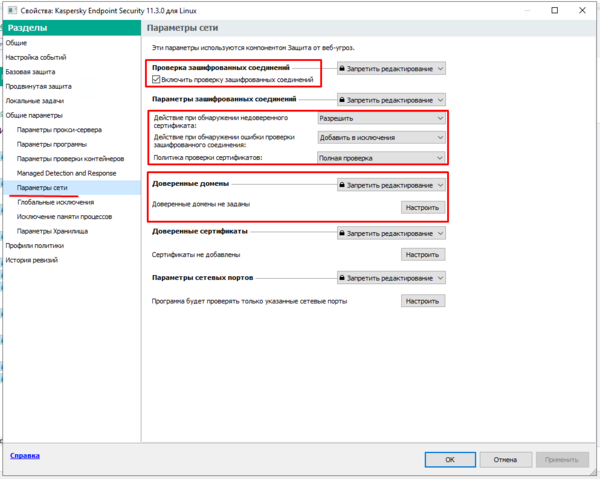Click Настроить for network ports
The width and height of the screenshot is (600, 479).
tap(423, 301)
